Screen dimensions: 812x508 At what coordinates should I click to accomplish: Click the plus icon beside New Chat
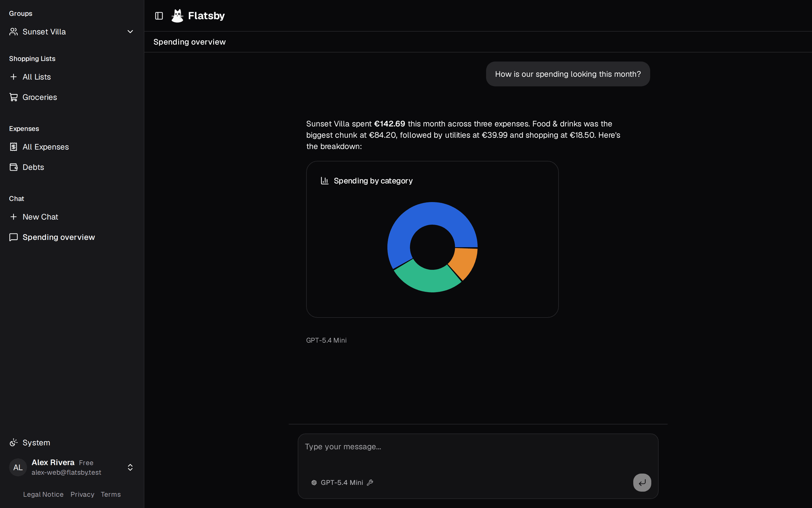coord(14,217)
